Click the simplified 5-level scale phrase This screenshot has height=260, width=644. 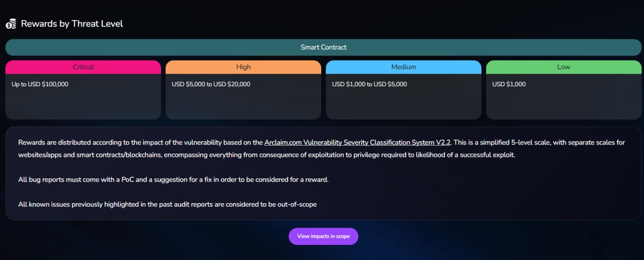508,143
